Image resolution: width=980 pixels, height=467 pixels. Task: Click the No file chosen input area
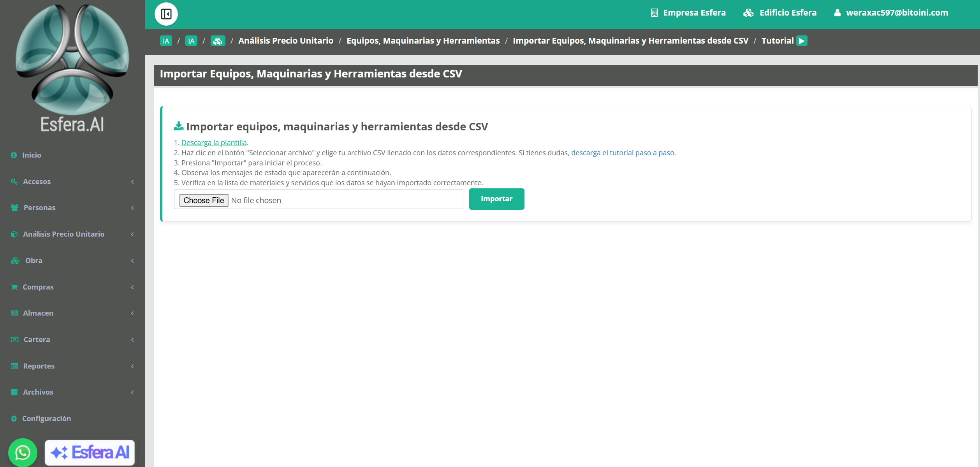pos(318,199)
